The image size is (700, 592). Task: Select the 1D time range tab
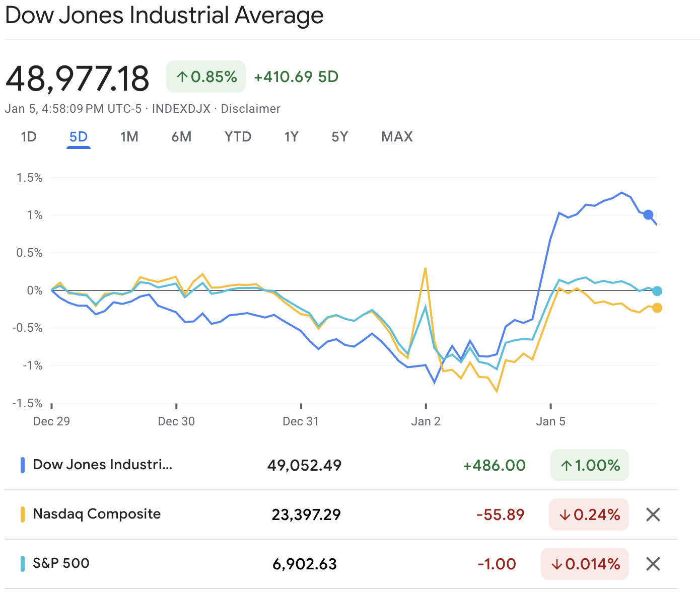(29, 136)
